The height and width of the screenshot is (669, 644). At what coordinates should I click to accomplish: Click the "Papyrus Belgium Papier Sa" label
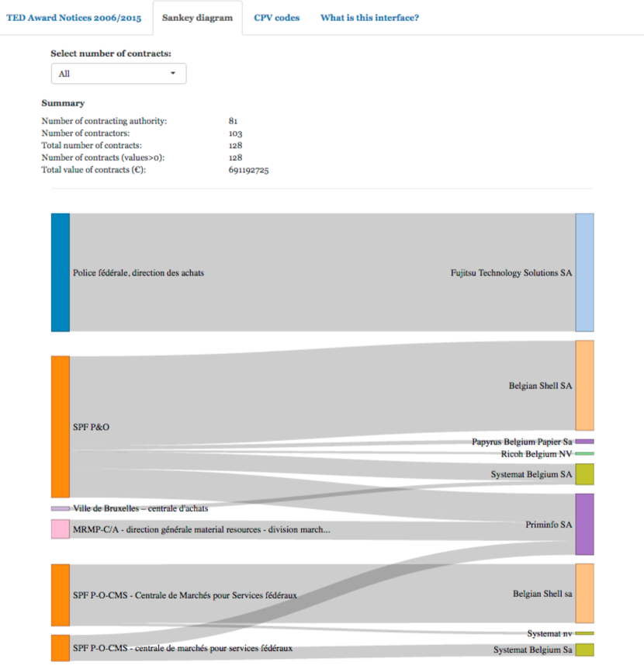pyautogui.click(x=521, y=442)
